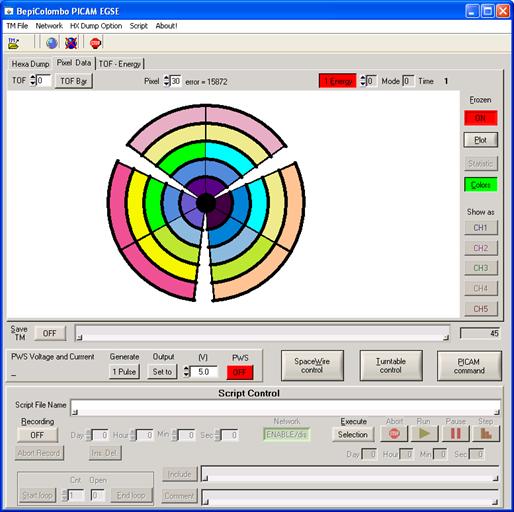514x512 pixels.
Task: Toggle the Frozen ON red button
Action: tap(480, 118)
